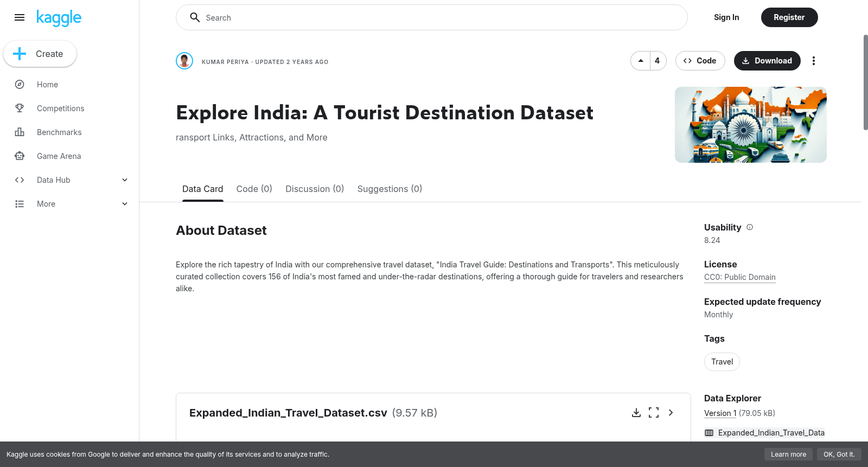Accept cookies with OK, Got it.

tap(839, 455)
